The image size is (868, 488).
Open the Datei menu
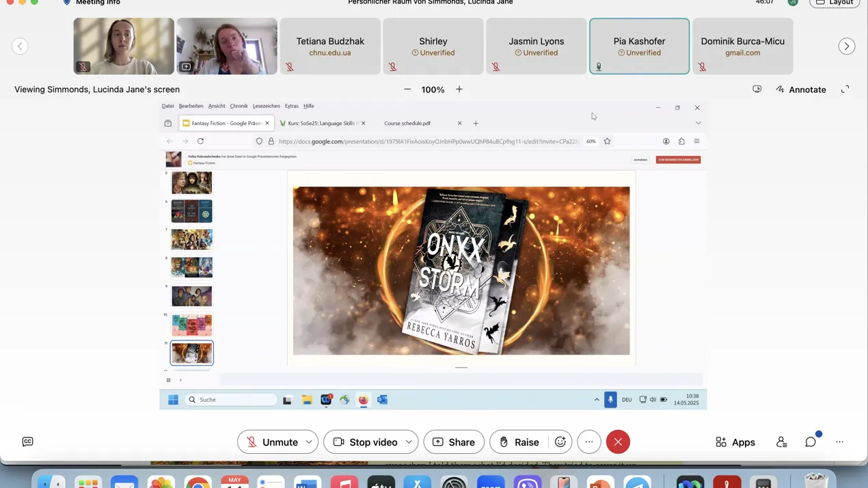tap(167, 106)
